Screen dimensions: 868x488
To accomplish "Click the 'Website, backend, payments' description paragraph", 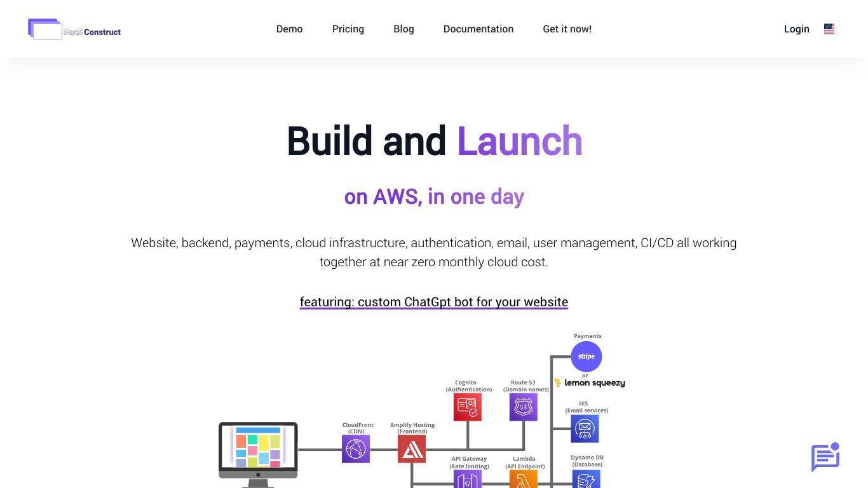I will [x=434, y=252].
